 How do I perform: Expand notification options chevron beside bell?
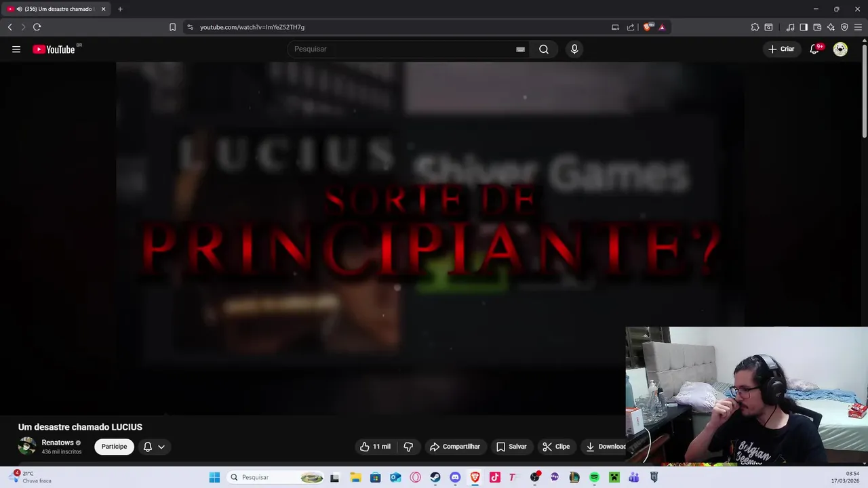pyautogui.click(x=161, y=447)
